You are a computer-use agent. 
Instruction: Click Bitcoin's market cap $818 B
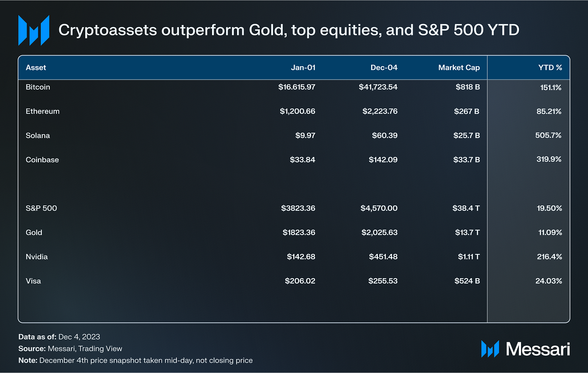tap(468, 87)
